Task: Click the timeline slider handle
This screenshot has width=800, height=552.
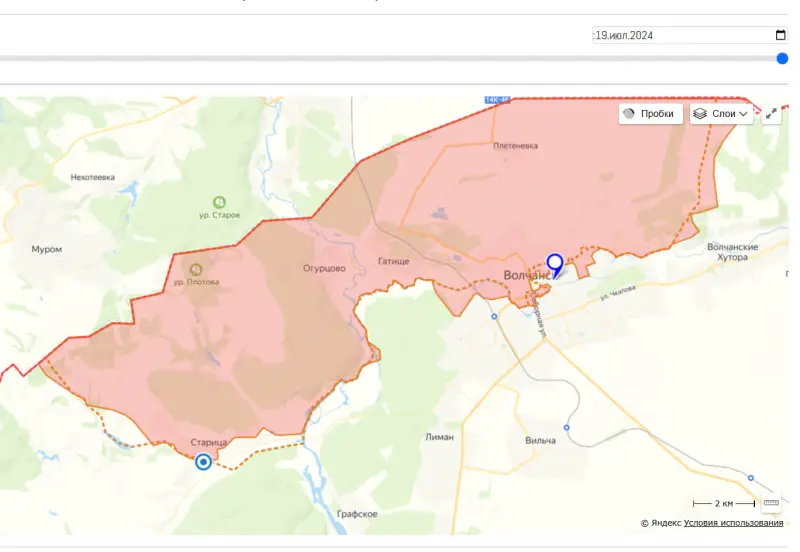Action: tap(782, 59)
